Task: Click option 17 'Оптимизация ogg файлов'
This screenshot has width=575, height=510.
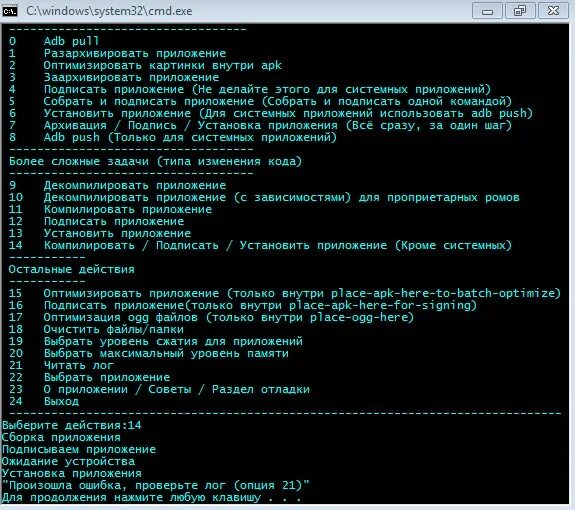Action: [211, 318]
